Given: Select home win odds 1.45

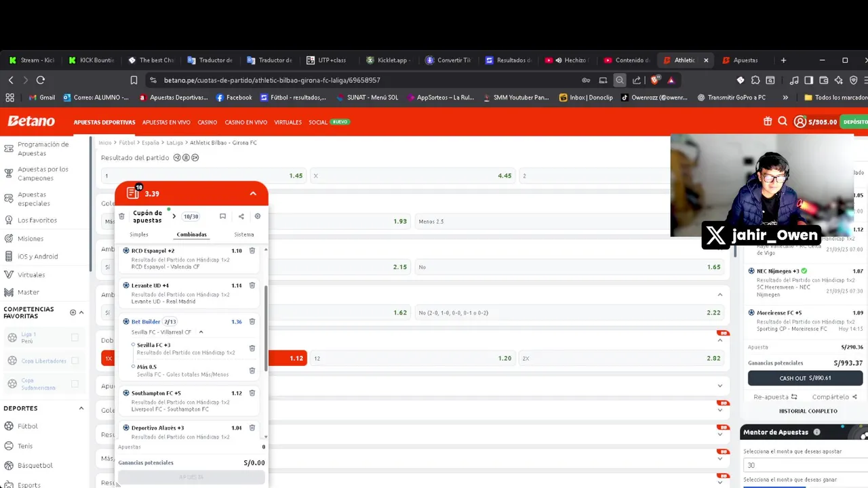Looking at the screenshot, I should (203, 176).
